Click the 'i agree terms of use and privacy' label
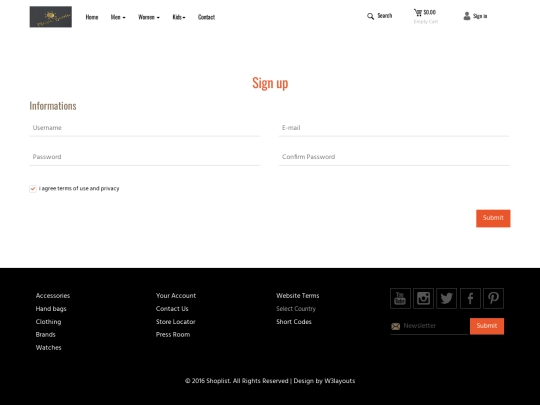Screen dimensions: 540x405 point(79,188)
